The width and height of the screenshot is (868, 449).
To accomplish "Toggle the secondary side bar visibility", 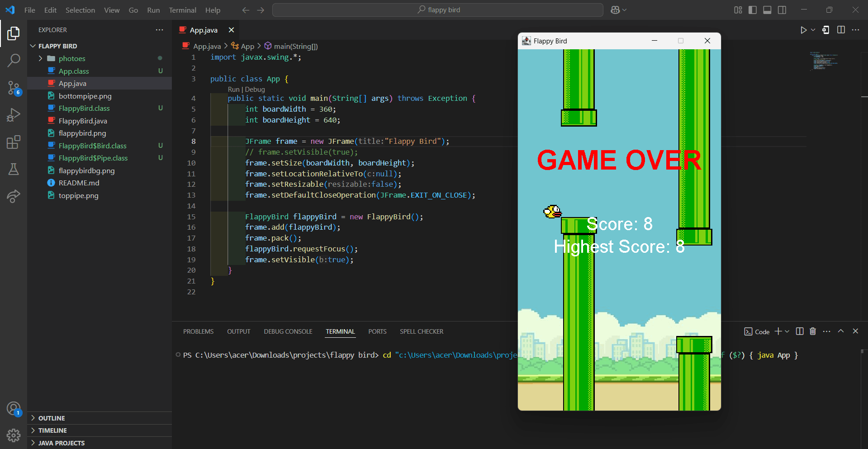I will [782, 10].
